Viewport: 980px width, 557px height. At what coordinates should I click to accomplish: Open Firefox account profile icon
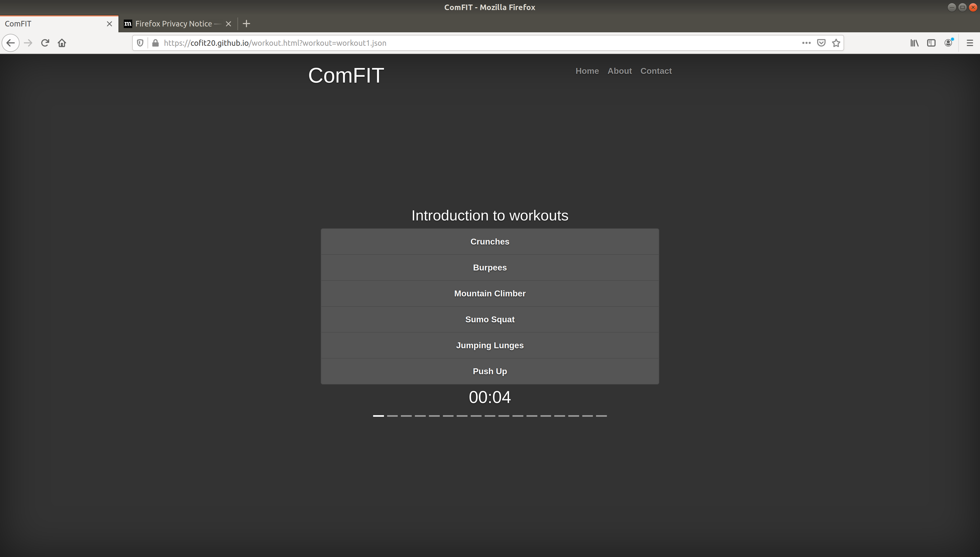point(948,43)
